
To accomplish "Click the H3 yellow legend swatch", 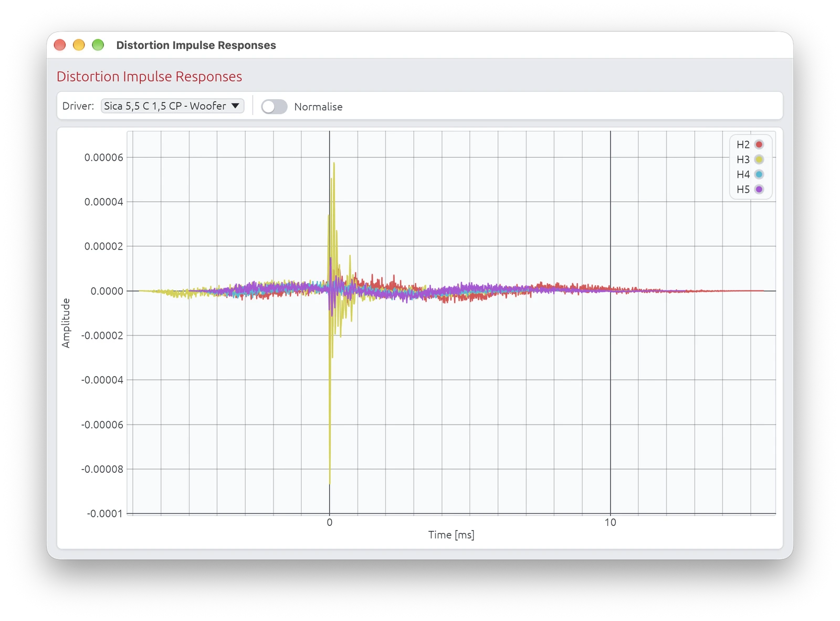I will [759, 160].
